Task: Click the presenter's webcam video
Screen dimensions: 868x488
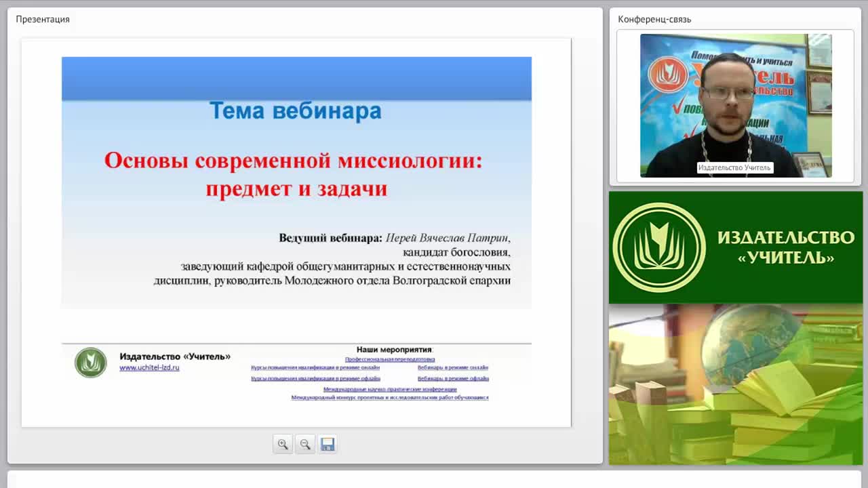Action: point(736,106)
